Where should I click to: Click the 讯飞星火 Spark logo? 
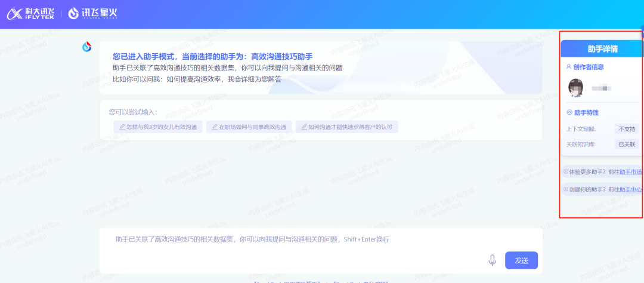[93, 14]
